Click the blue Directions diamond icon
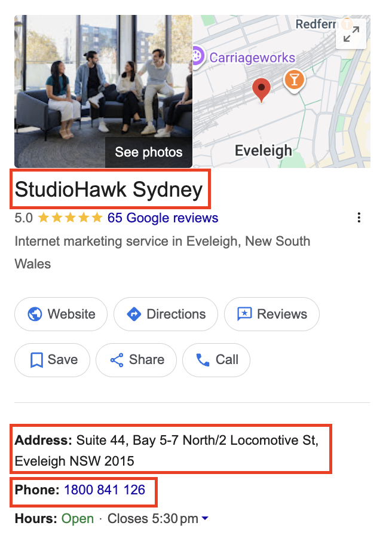This screenshot has height=538, width=392. pyautogui.click(x=134, y=314)
